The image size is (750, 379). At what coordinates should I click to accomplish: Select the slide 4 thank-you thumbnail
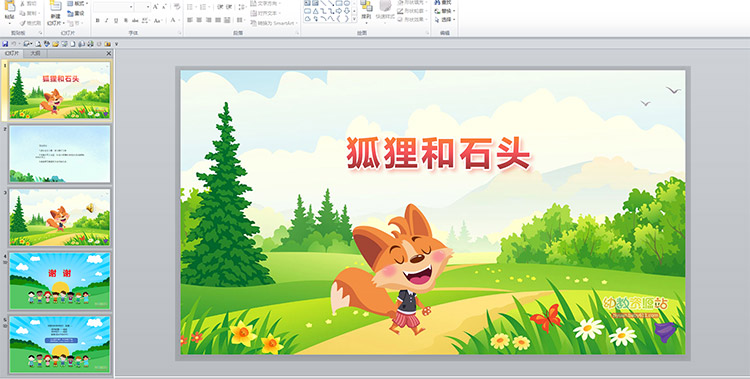click(60, 281)
